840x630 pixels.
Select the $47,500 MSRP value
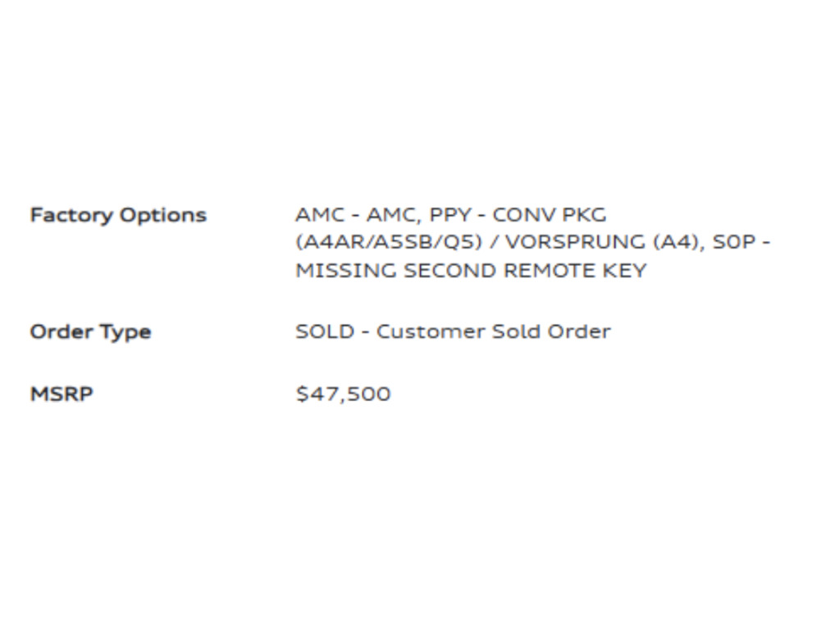(x=343, y=394)
